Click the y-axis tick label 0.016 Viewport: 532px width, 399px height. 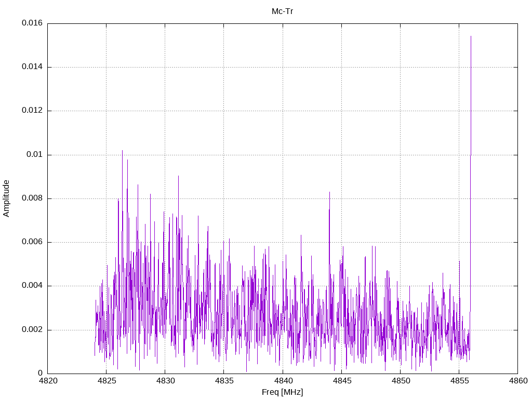tap(32, 23)
